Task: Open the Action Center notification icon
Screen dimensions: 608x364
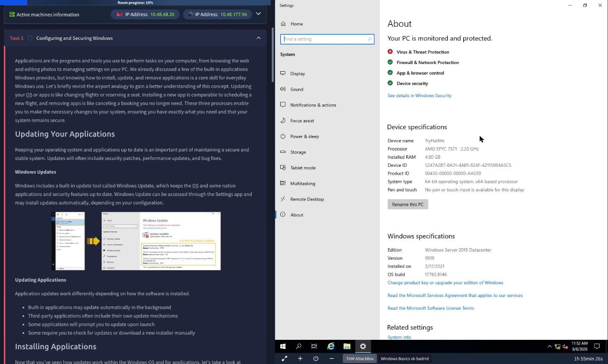Action: 597,346
